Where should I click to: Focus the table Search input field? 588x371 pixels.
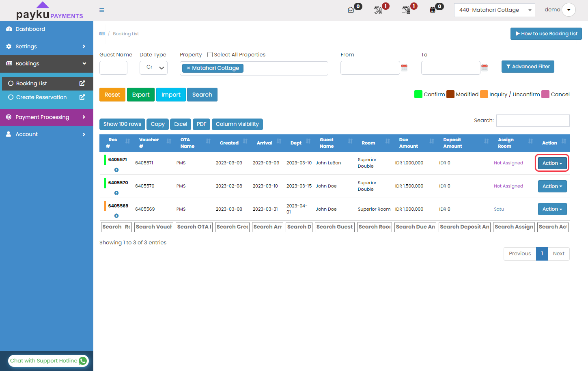tap(533, 121)
